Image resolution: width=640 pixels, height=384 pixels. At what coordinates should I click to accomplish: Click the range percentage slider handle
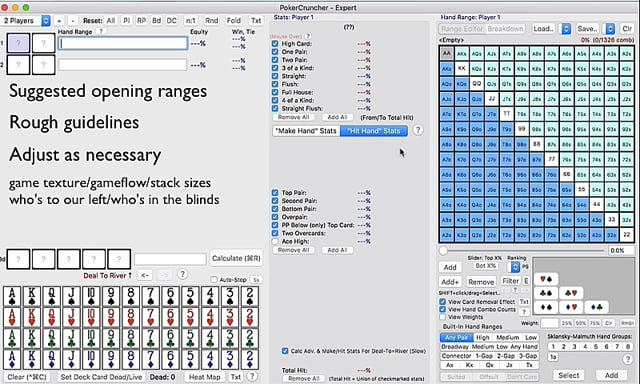443,251
